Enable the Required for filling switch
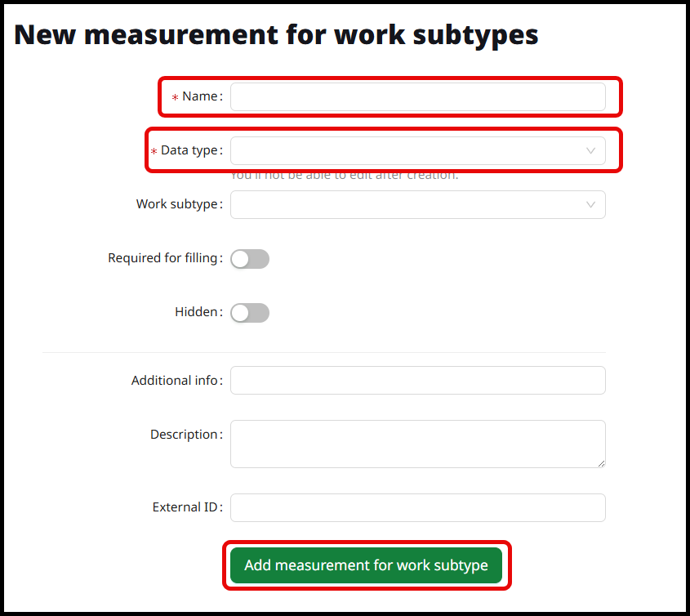Viewport: 690px width, 616px height. [250, 259]
